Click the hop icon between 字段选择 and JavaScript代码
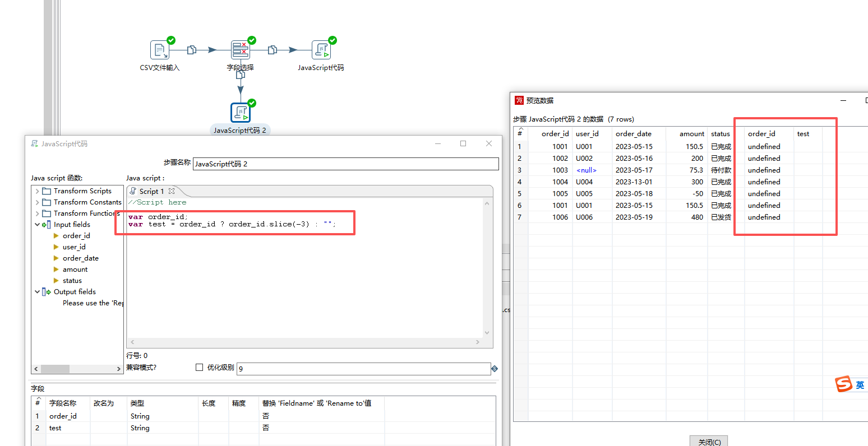 [x=272, y=50]
